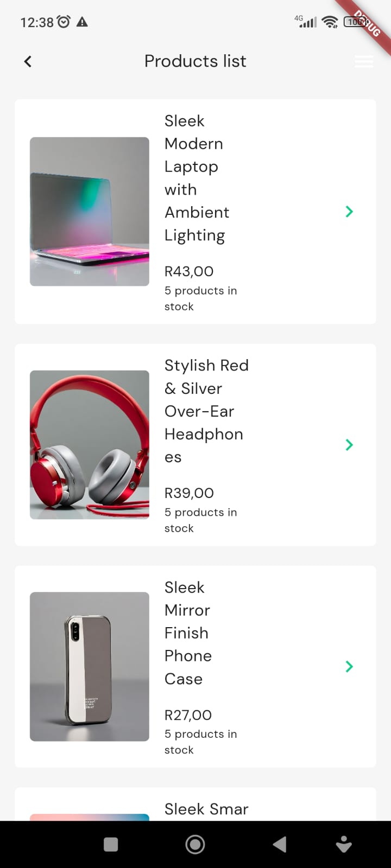Open phone case details via chevron

coord(349,666)
